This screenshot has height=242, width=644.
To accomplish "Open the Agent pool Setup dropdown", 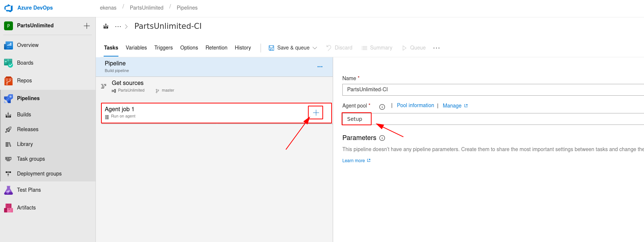I will [x=493, y=119].
